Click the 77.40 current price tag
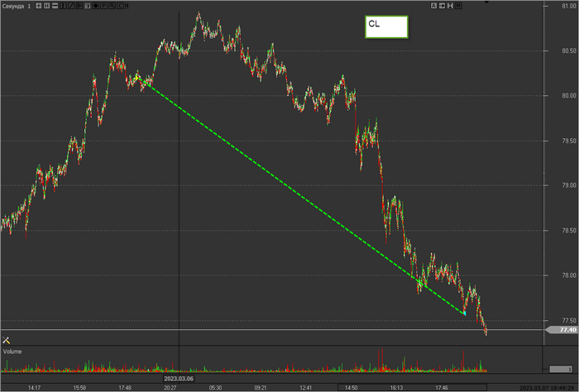The width and height of the screenshot is (579, 392). 564,330
